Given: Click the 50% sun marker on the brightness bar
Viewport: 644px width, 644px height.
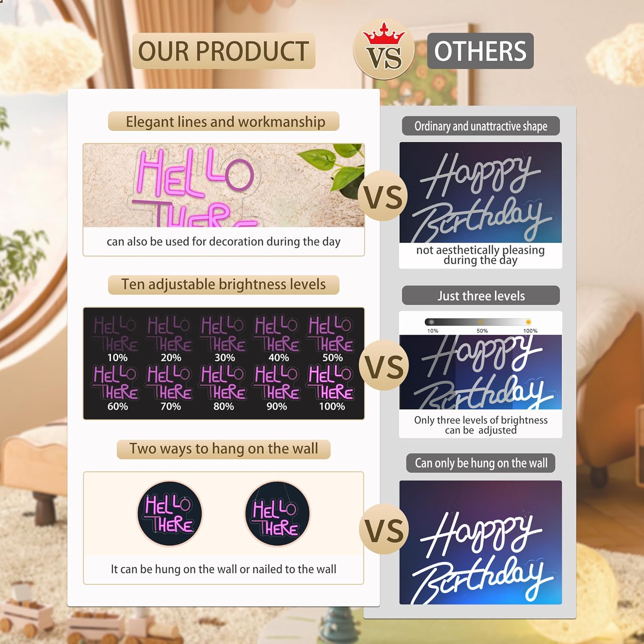Looking at the screenshot, I should 481,322.
